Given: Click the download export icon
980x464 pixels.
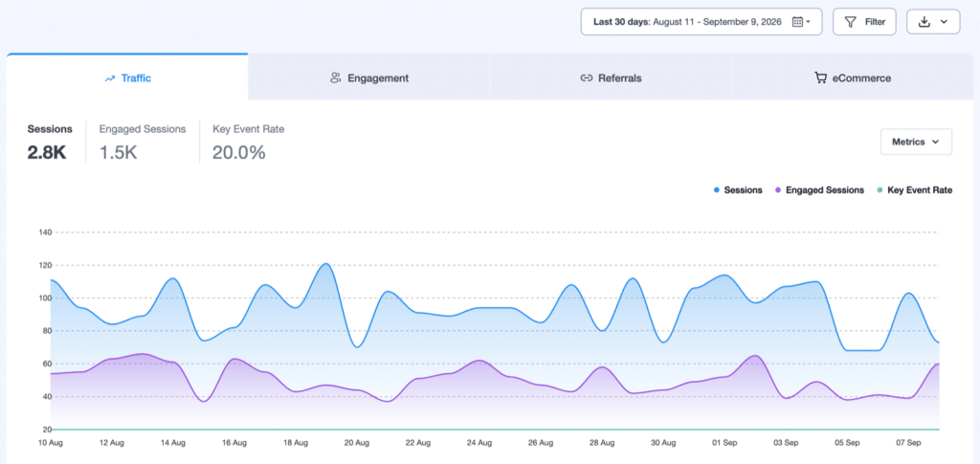Looking at the screenshot, I should 924,22.
